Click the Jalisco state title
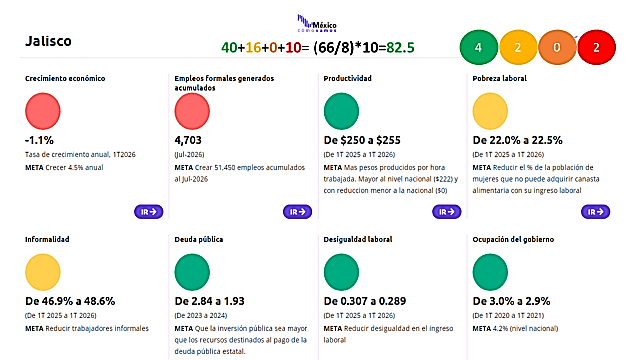Screen dimensions: 640x360 [48, 41]
